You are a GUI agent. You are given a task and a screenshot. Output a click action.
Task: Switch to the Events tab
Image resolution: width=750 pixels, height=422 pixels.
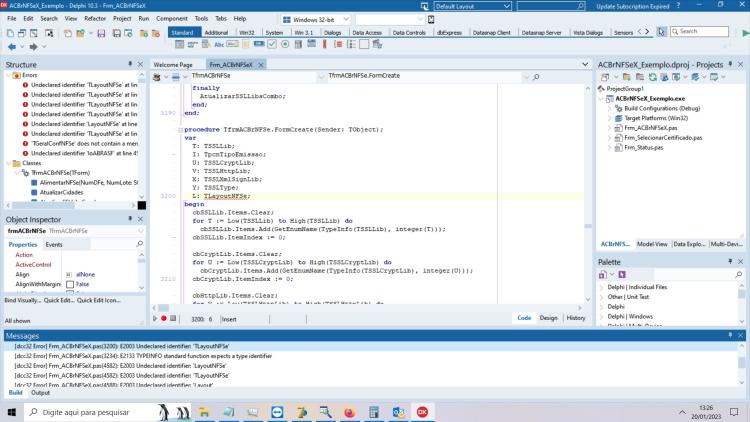pos(54,244)
